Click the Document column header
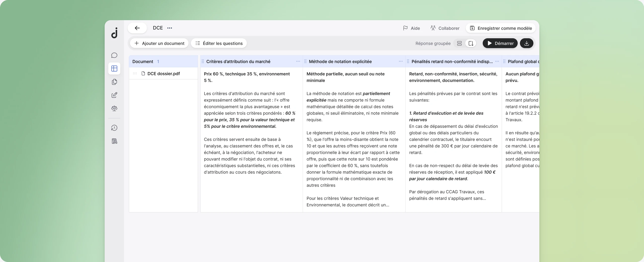 click(163, 61)
